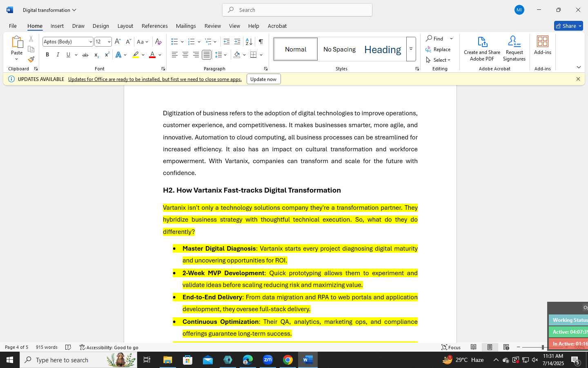Cut selection with the scissors icon
The image size is (588, 368).
tap(31, 39)
